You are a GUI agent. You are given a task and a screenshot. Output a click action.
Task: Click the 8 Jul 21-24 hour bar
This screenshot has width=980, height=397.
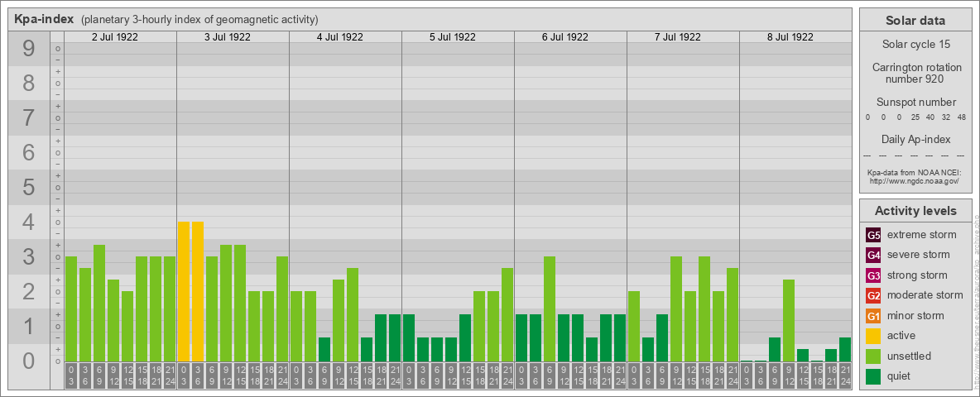844,350
